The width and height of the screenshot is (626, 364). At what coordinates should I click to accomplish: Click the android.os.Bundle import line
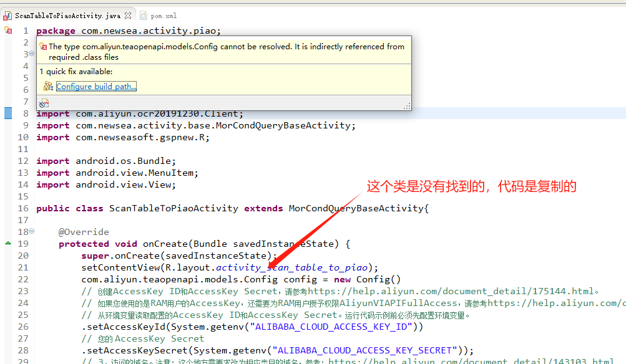[106, 161]
